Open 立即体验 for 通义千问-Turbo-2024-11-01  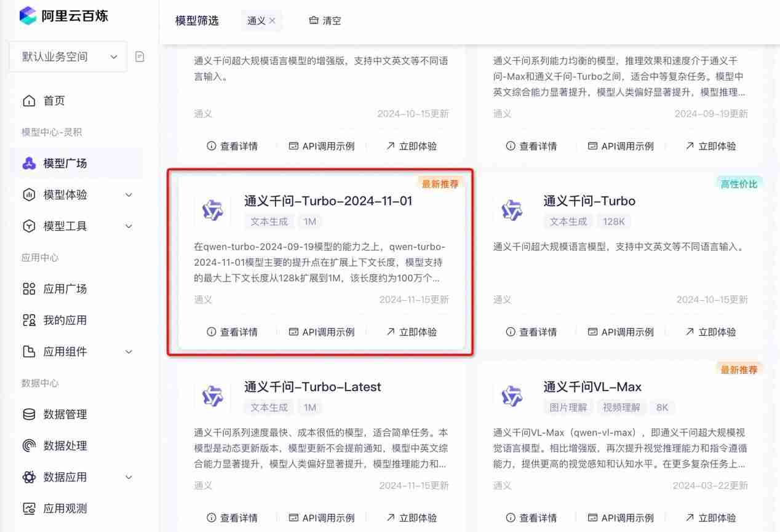pos(410,332)
